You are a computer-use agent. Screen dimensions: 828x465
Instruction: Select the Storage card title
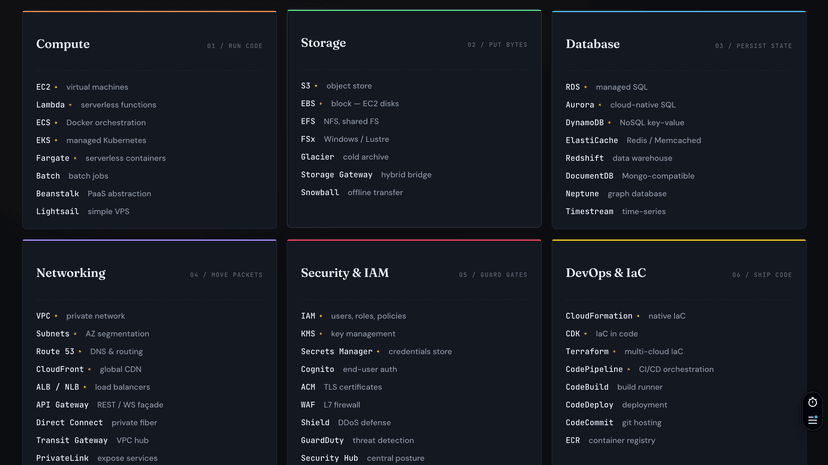[x=323, y=43]
